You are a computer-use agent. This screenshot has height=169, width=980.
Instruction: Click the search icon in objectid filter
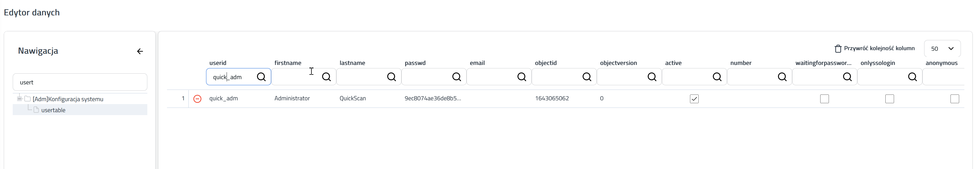pyautogui.click(x=587, y=77)
